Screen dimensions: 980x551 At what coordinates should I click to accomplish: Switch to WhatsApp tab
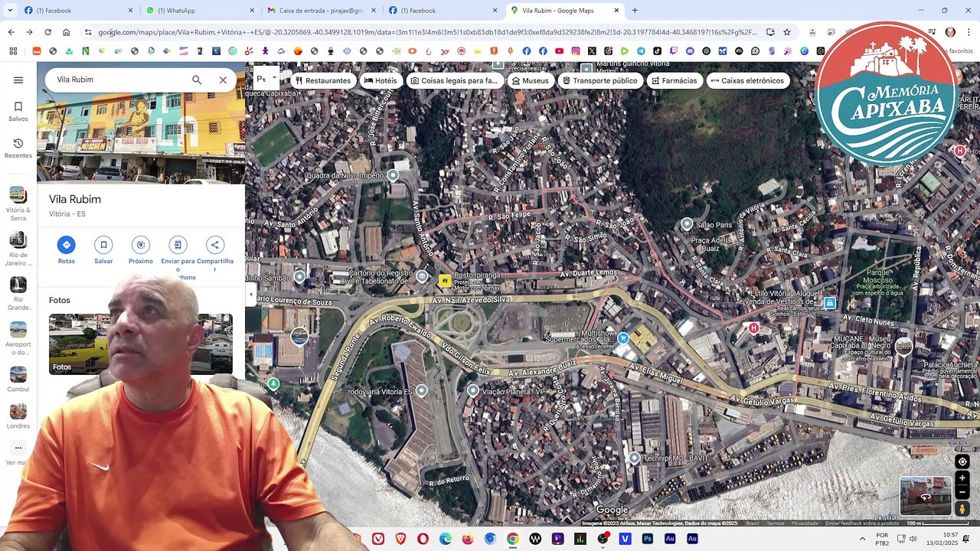click(x=199, y=11)
